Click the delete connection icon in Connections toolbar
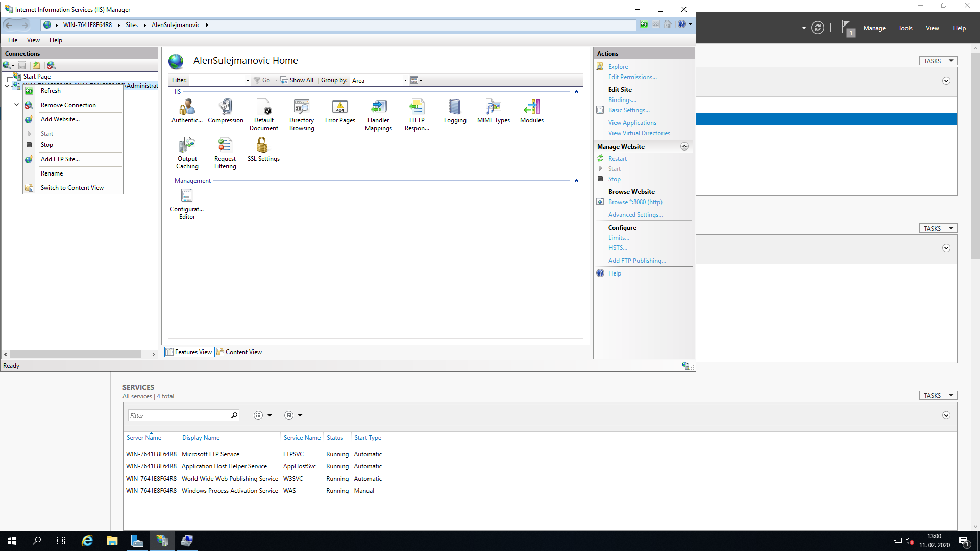980x551 pixels. (51, 65)
